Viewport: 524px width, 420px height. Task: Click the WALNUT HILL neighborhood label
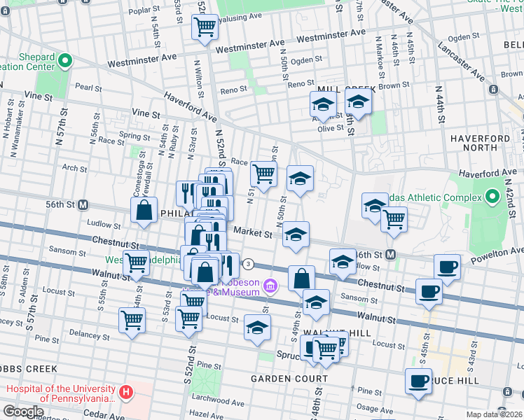tap(337, 333)
